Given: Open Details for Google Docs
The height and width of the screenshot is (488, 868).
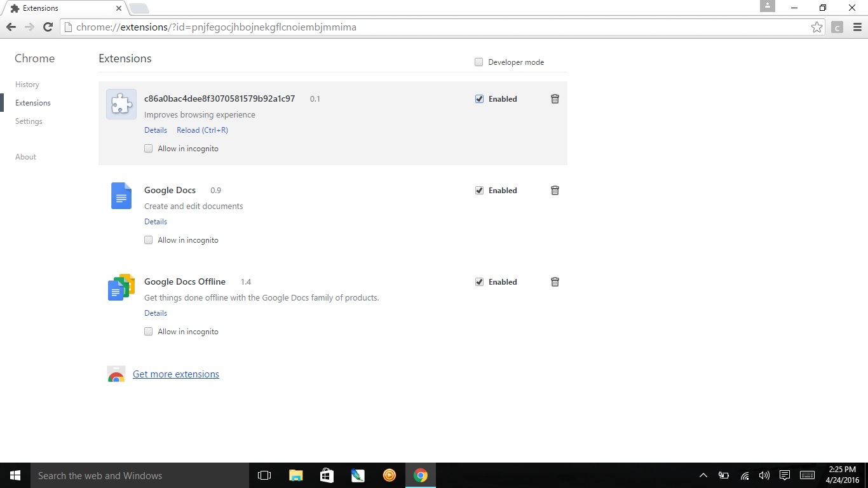Looking at the screenshot, I should (156, 222).
